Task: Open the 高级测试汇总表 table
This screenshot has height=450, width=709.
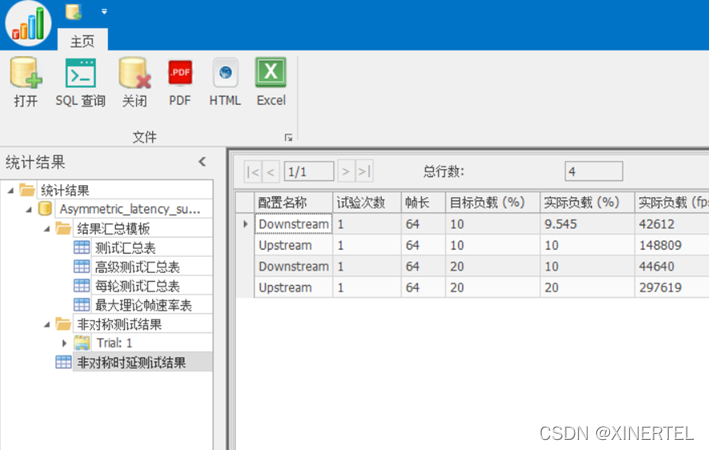Action: click(x=137, y=267)
